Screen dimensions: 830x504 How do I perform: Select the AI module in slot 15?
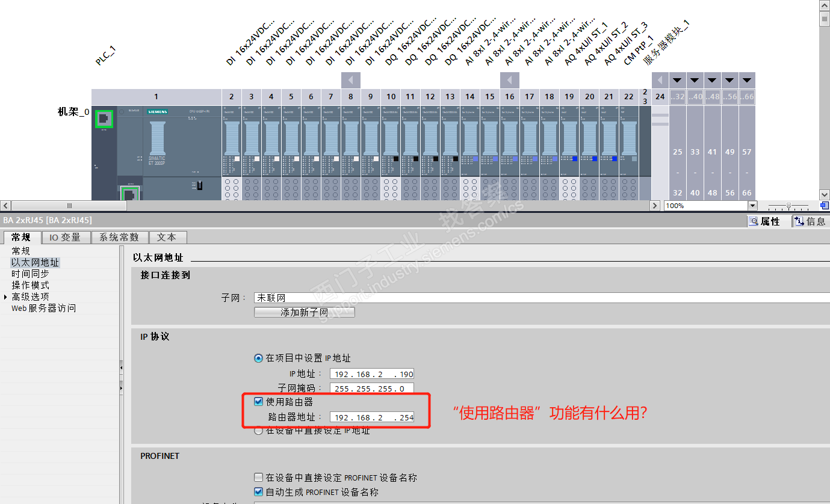click(x=489, y=153)
